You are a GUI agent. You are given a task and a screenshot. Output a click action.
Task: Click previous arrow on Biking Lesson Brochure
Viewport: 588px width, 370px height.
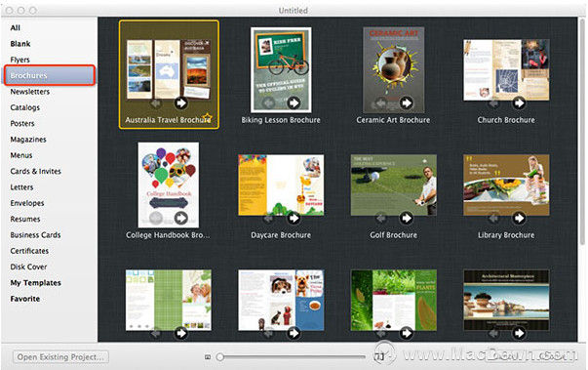(x=268, y=103)
